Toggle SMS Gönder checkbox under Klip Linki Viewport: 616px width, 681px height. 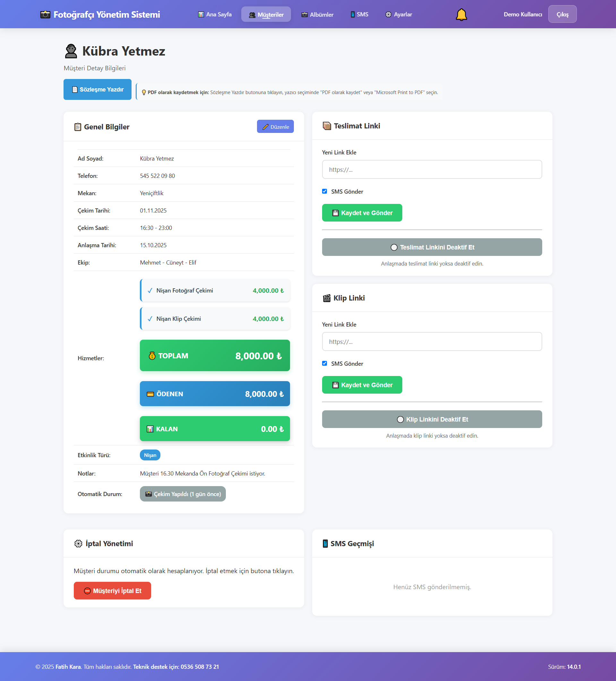(324, 363)
